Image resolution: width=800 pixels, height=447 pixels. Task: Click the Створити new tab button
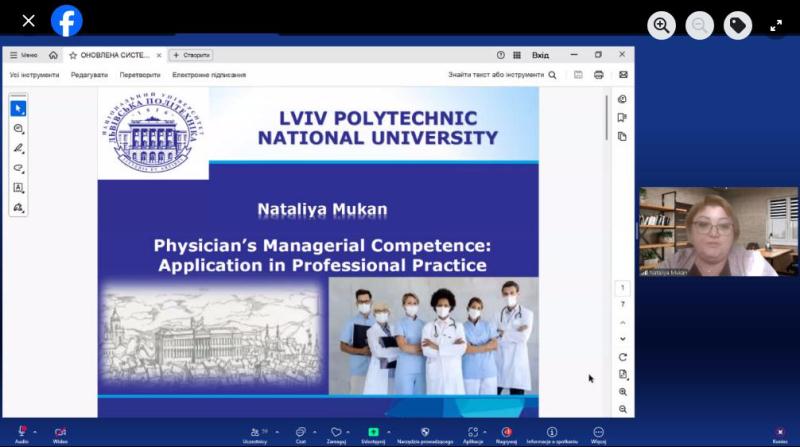point(191,55)
